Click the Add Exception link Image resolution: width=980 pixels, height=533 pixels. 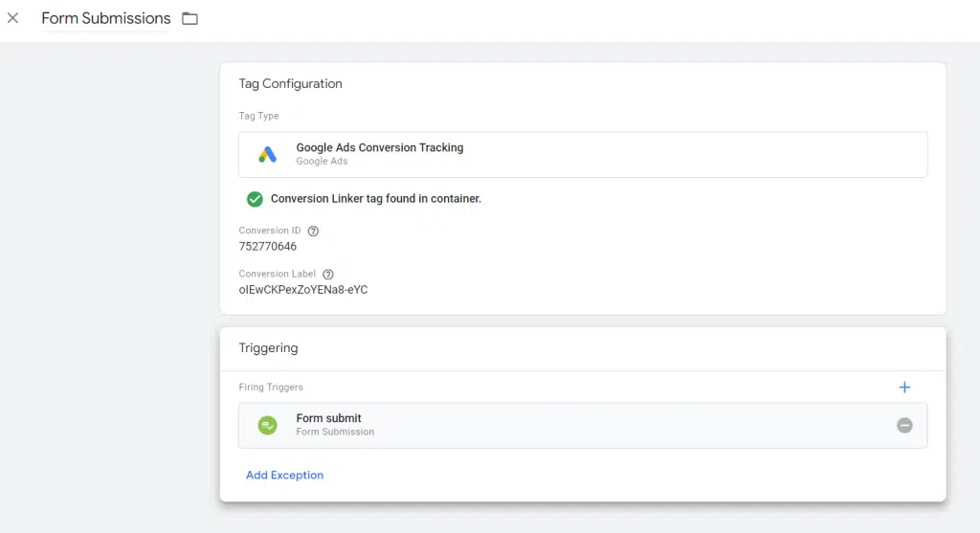284,475
